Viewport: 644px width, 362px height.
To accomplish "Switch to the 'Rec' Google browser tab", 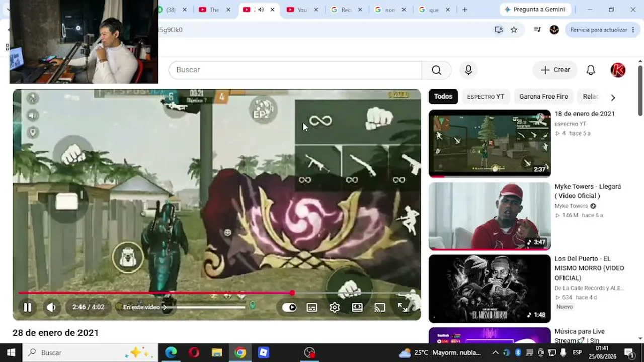I will point(347,10).
